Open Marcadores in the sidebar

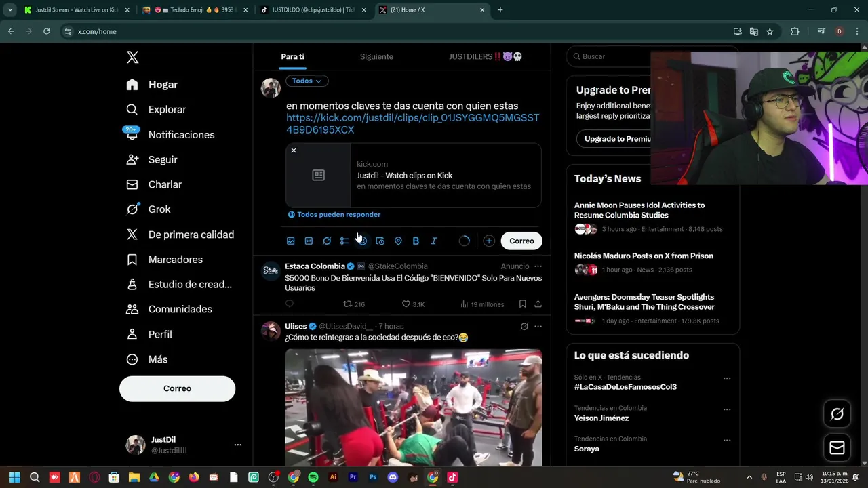[165, 260]
